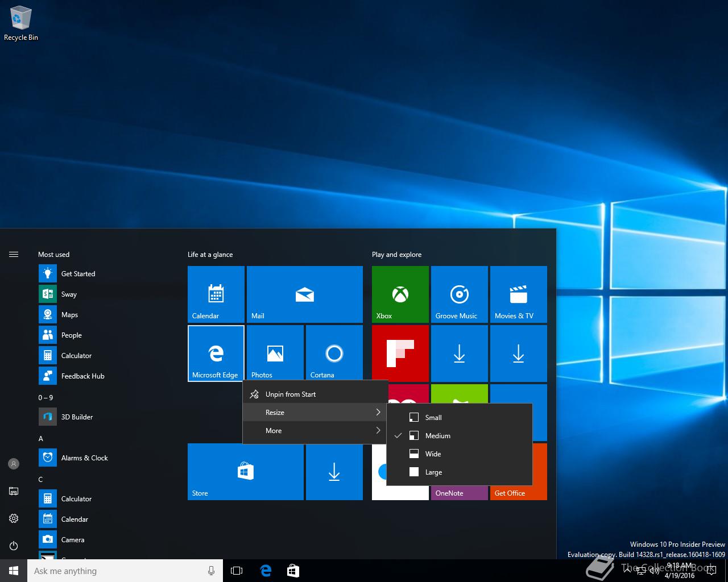Click the Life at a glance group title
The image size is (728, 582).
(210, 254)
